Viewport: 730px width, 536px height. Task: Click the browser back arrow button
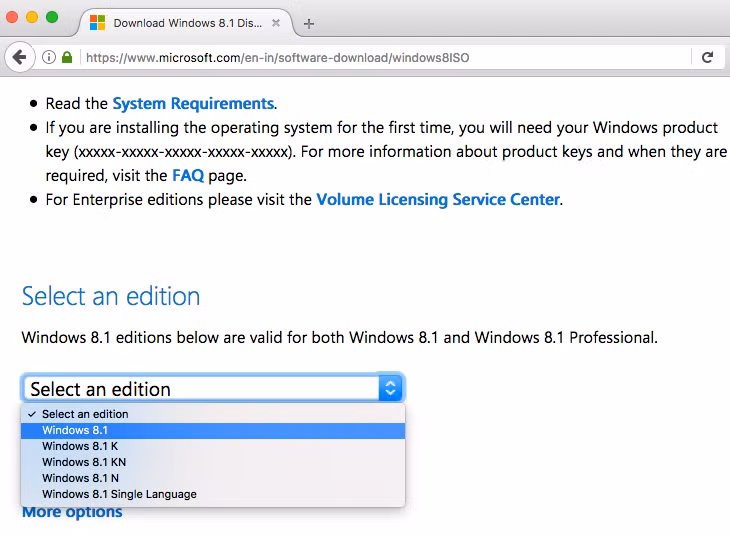[18, 57]
